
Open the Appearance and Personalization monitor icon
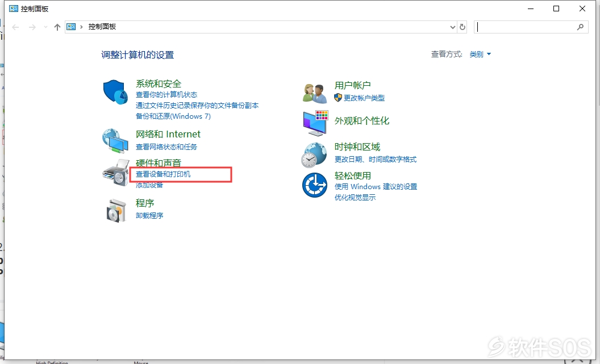coord(316,123)
